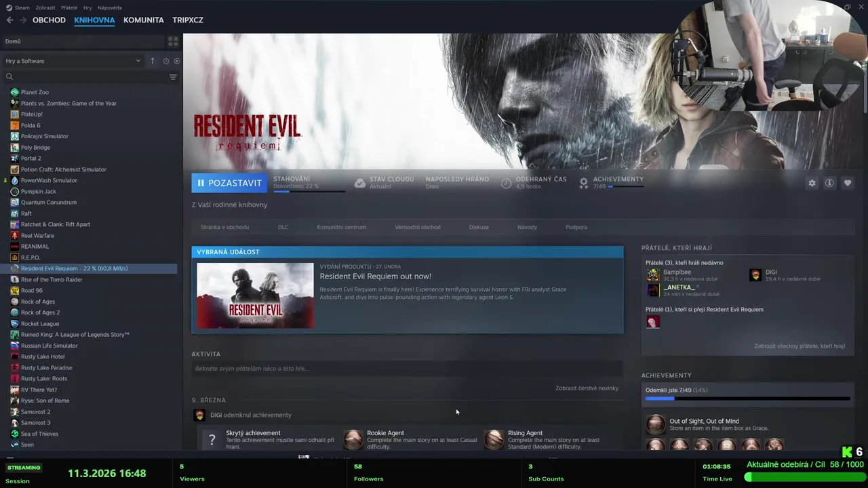
Task: Open the featured event thumbnail
Action: (255, 296)
